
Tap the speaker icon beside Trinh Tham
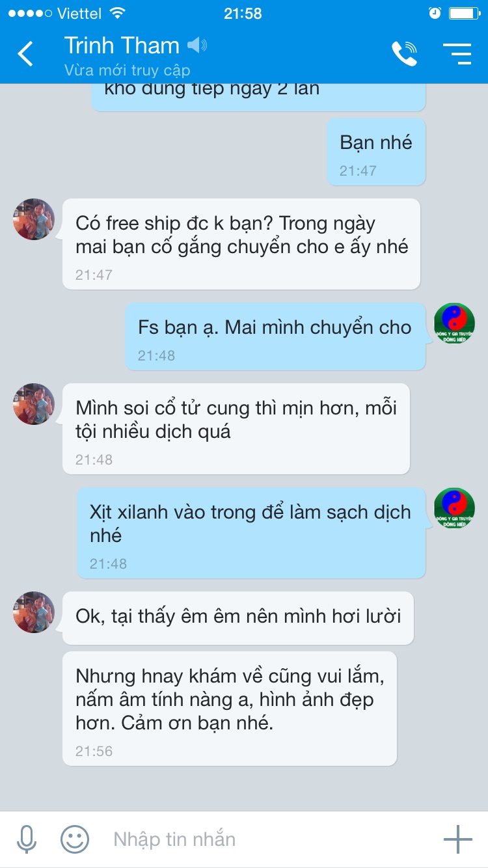click(197, 46)
